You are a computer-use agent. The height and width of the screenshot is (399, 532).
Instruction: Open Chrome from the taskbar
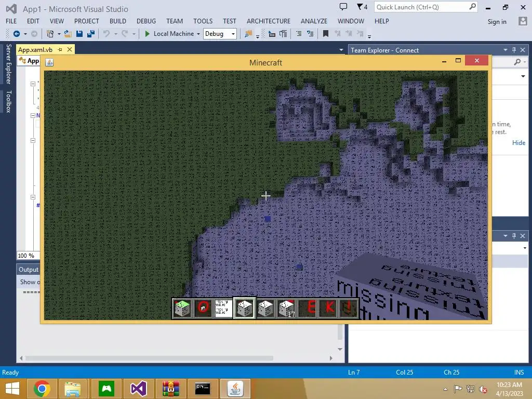click(x=42, y=389)
